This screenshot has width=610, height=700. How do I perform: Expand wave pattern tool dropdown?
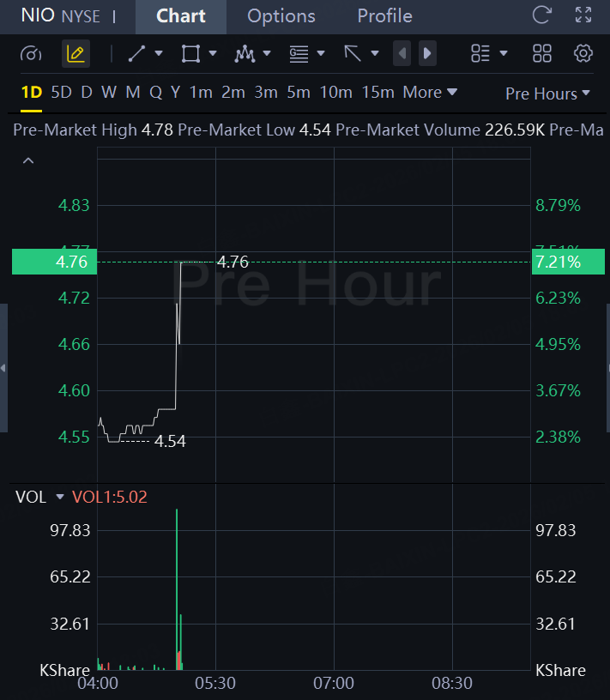tap(267, 53)
